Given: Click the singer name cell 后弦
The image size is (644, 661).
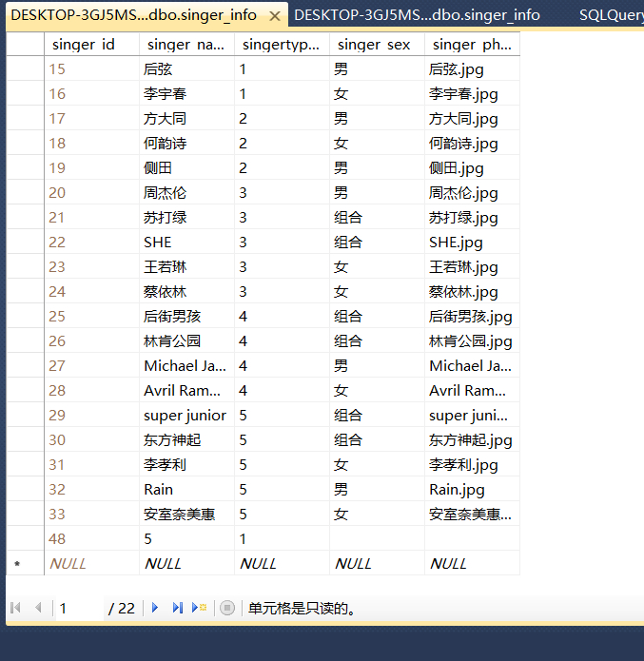Looking at the screenshot, I should click(x=186, y=68).
